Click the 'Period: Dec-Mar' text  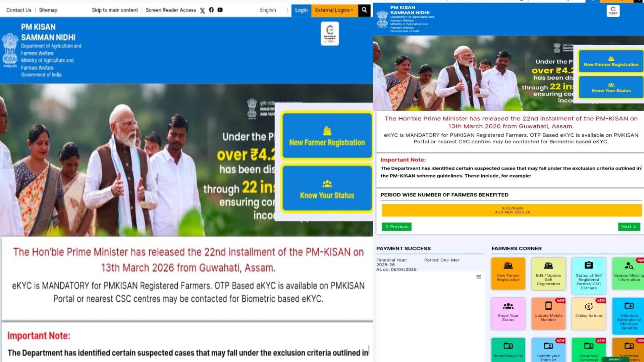pyautogui.click(x=441, y=260)
